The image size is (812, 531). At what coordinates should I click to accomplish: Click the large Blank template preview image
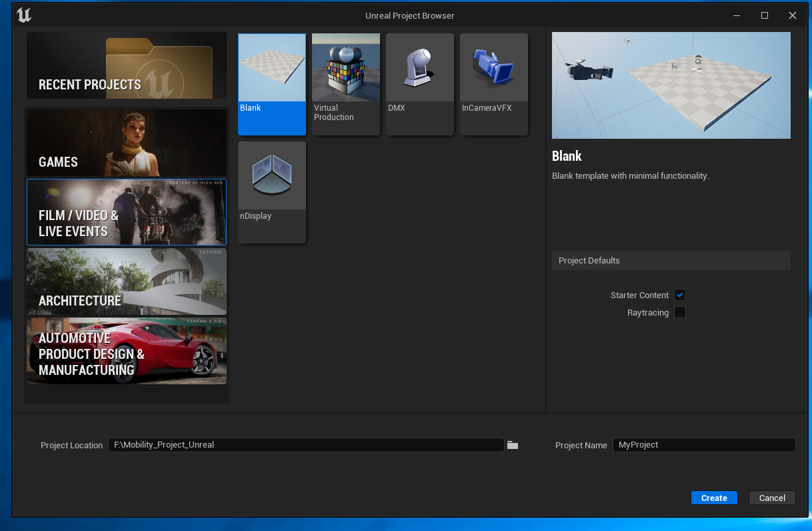tap(671, 85)
